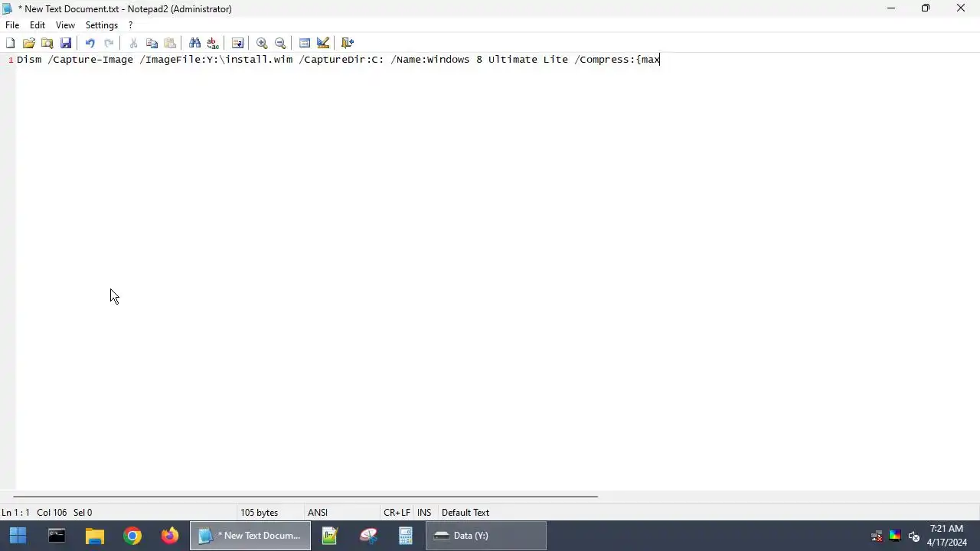Screen dimensions: 980x551
Task: Open Command Prompt from the taskbar
Action: coord(57,536)
